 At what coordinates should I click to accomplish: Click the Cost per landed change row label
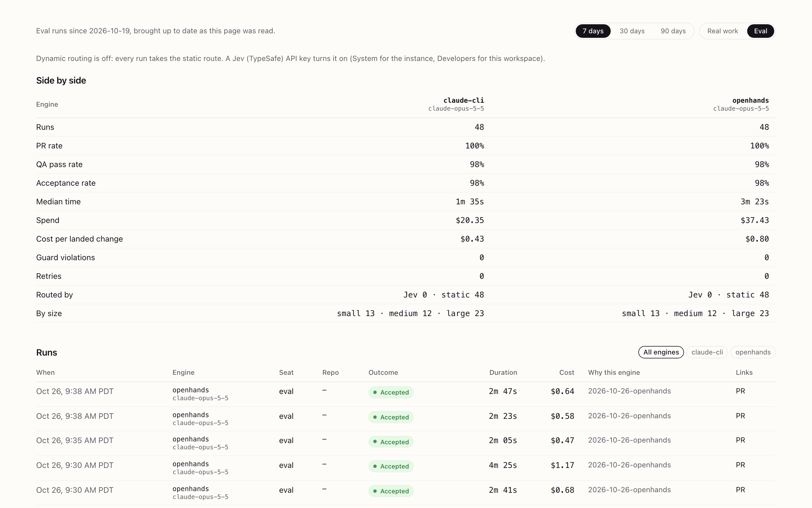(x=80, y=239)
